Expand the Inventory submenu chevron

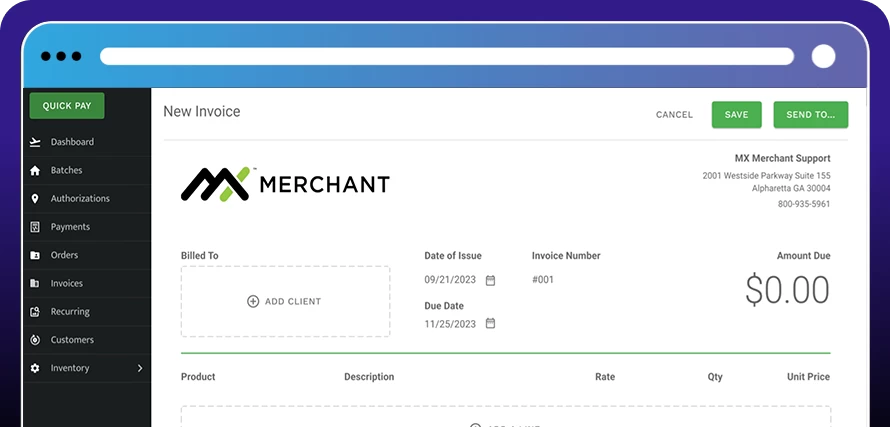click(140, 369)
